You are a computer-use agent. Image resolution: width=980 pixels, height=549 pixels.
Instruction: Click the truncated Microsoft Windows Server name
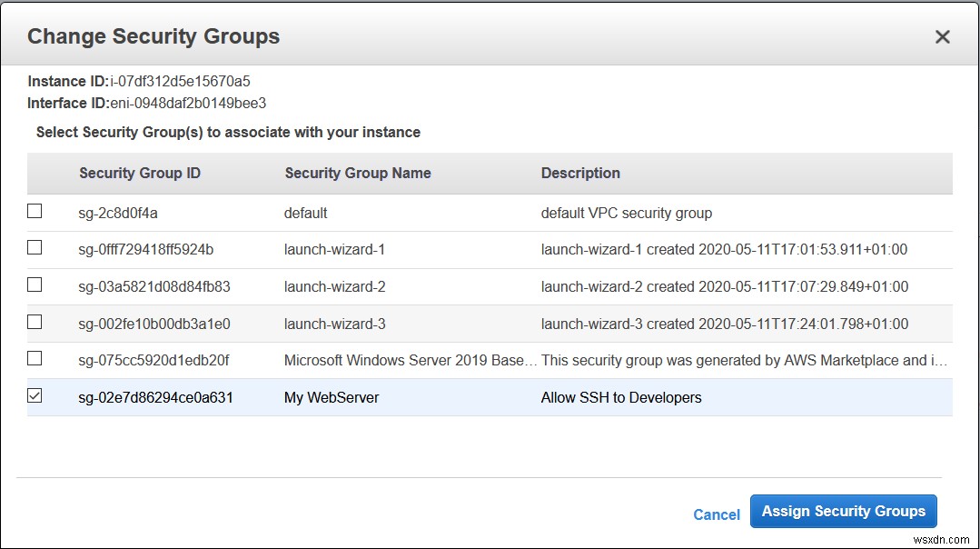409,358
